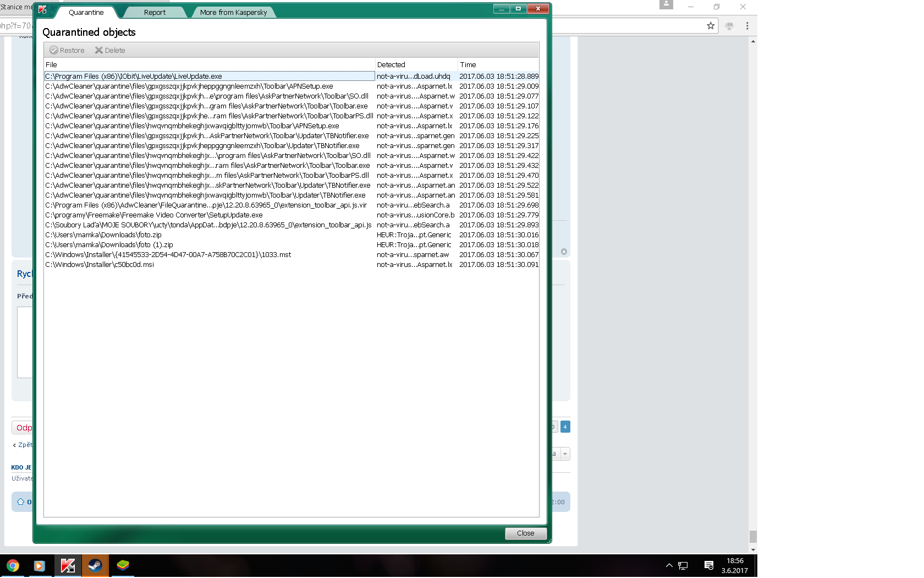Close the Quarantined objects dialog

coord(525,533)
